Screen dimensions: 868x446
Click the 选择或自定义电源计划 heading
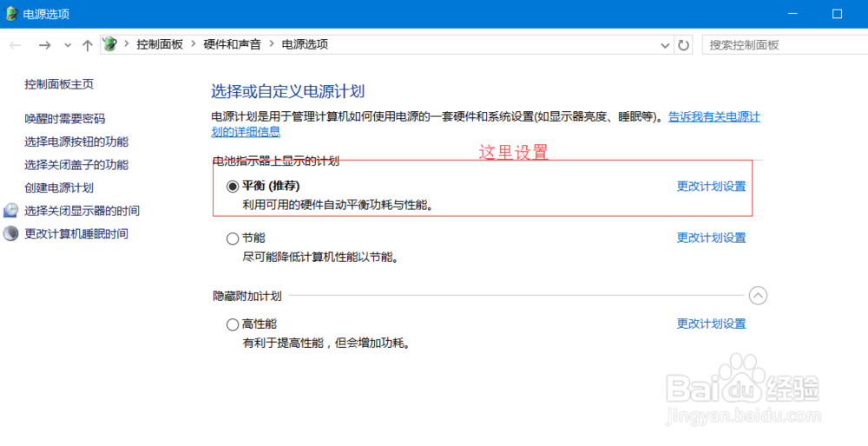pyautogui.click(x=288, y=91)
